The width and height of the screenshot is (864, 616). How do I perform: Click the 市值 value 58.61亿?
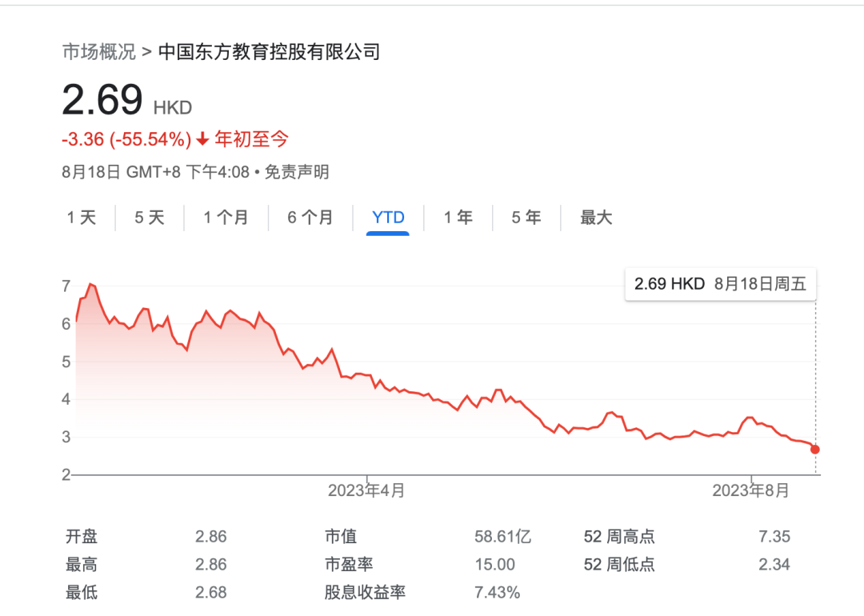502,536
